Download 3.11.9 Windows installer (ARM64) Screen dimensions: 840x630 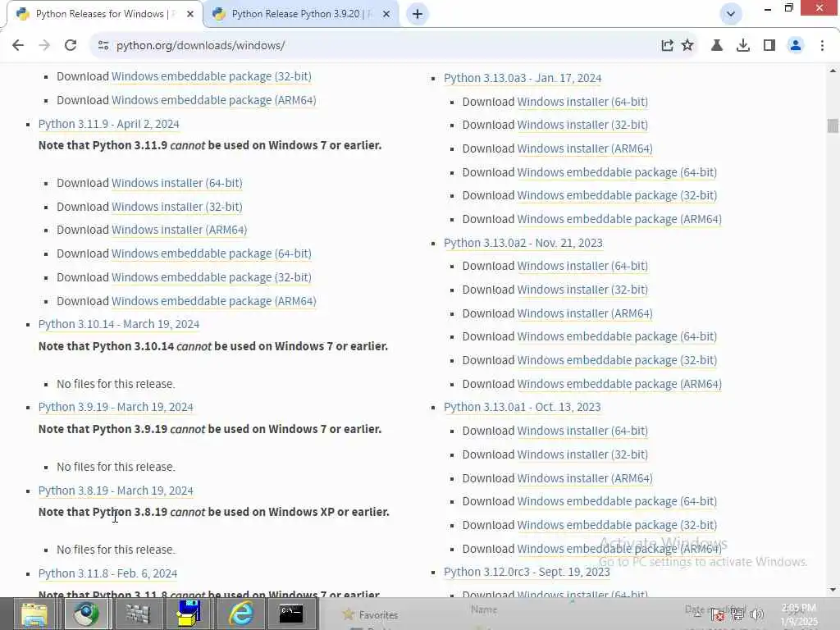click(179, 230)
